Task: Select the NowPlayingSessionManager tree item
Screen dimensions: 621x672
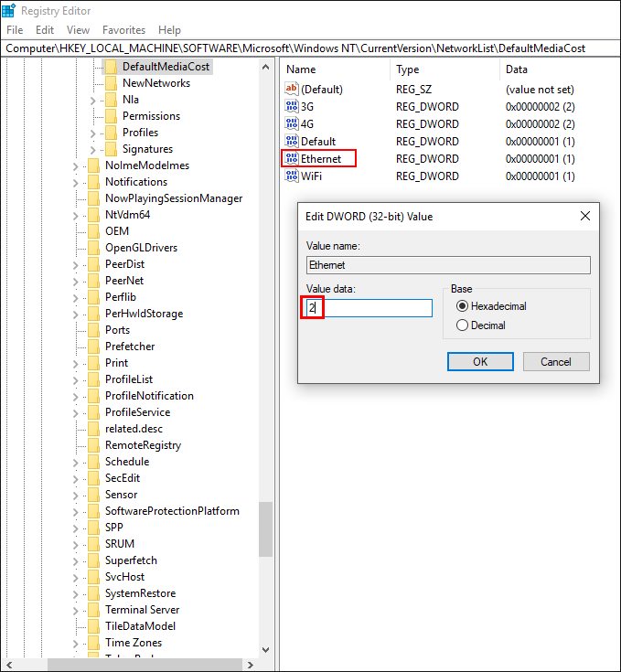Action: pos(174,198)
